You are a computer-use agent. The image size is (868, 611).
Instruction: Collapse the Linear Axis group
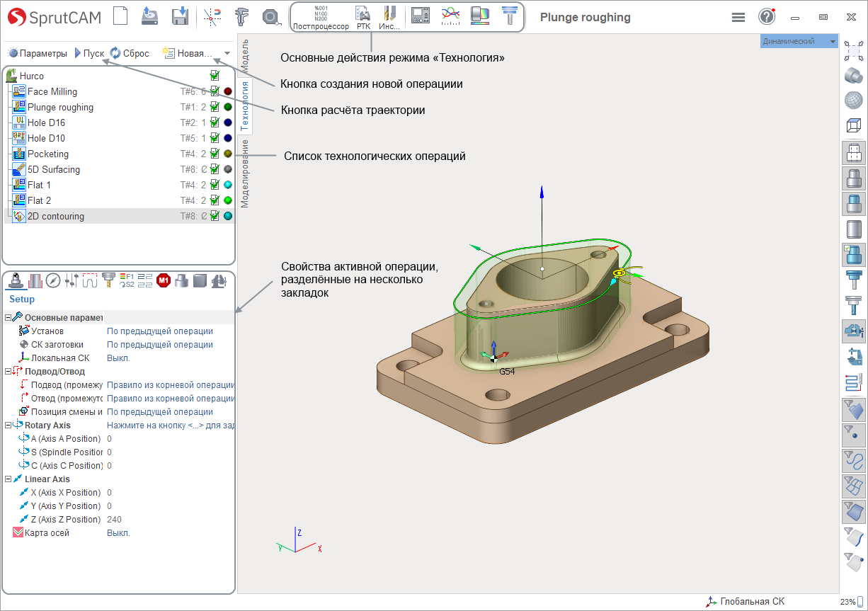click(8, 479)
